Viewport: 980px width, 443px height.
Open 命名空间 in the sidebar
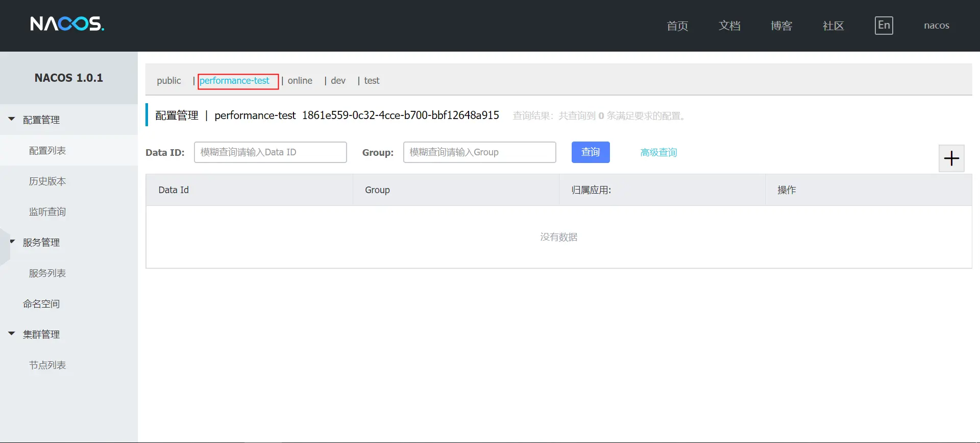[x=41, y=304]
